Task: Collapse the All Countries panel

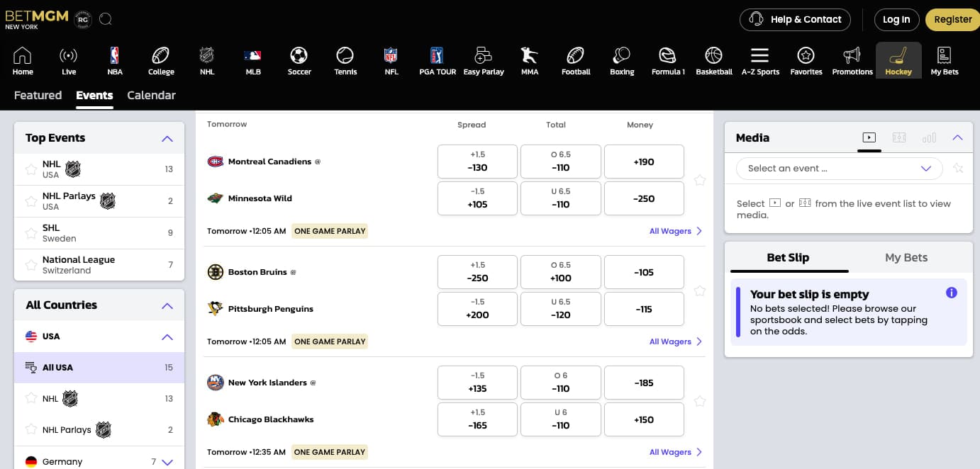Action: [x=167, y=306]
